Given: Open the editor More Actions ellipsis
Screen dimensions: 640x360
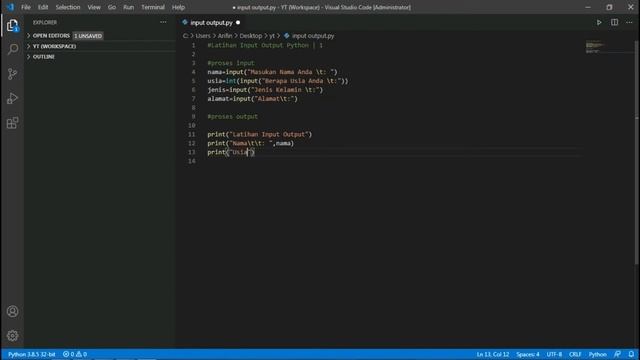Looking at the screenshot, I should click(x=629, y=22).
